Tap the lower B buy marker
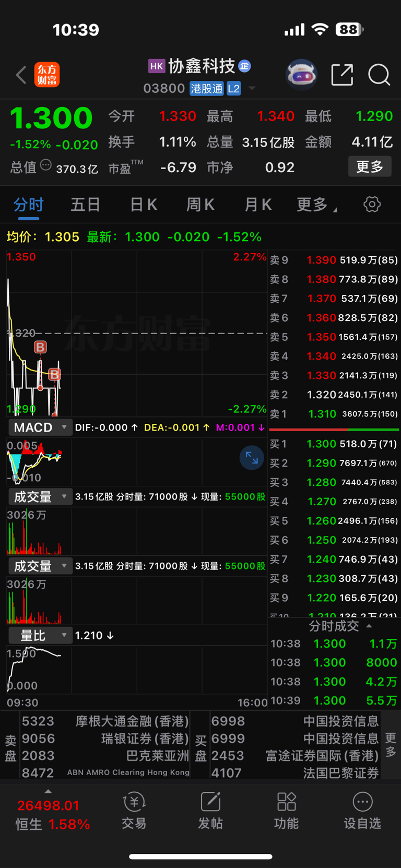The width and height of the screenshot is (401, 868). tap(54, 374)
